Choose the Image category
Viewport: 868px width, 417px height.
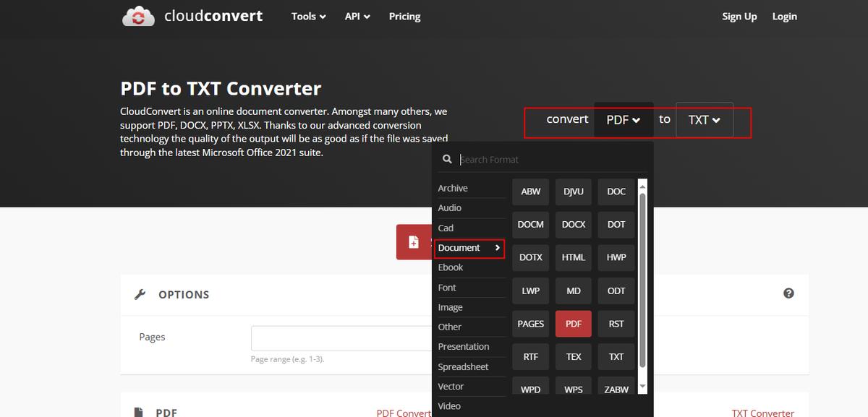450,307
